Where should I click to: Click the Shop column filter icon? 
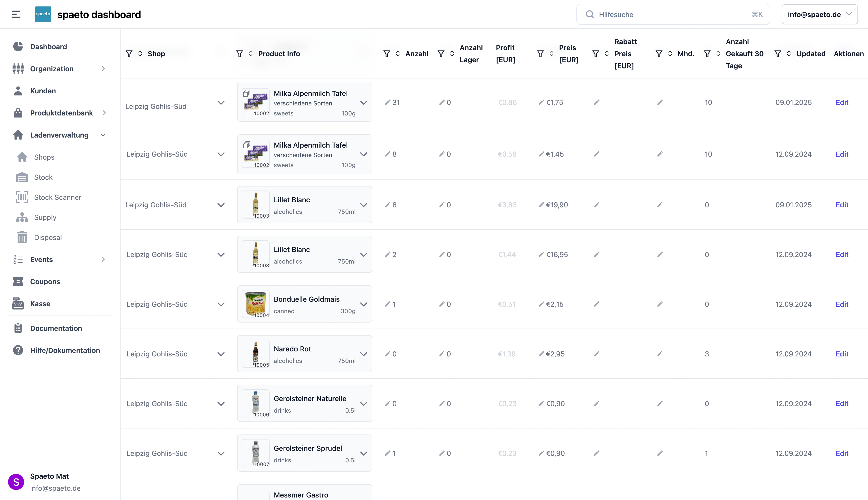click(129, 54)
